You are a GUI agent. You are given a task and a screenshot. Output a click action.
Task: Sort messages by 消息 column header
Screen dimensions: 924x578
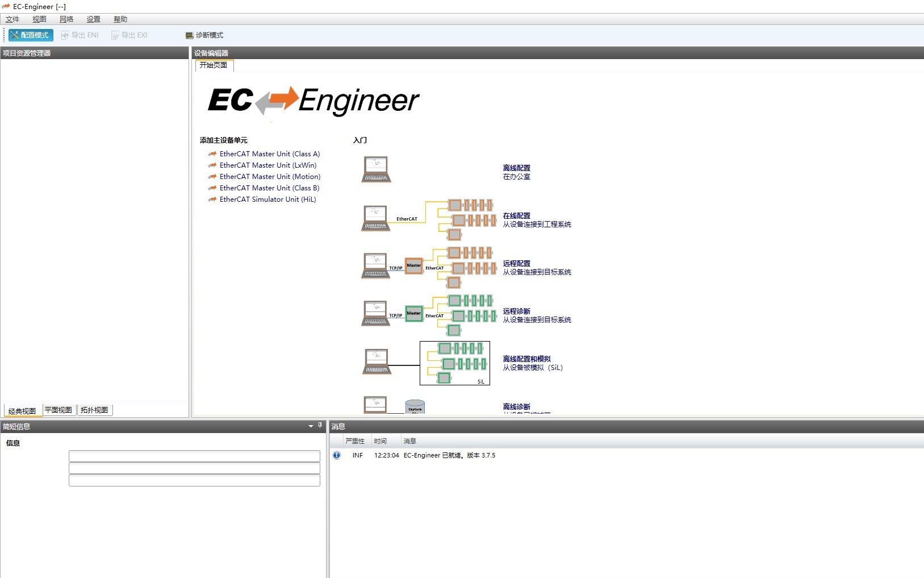[410, 441]
